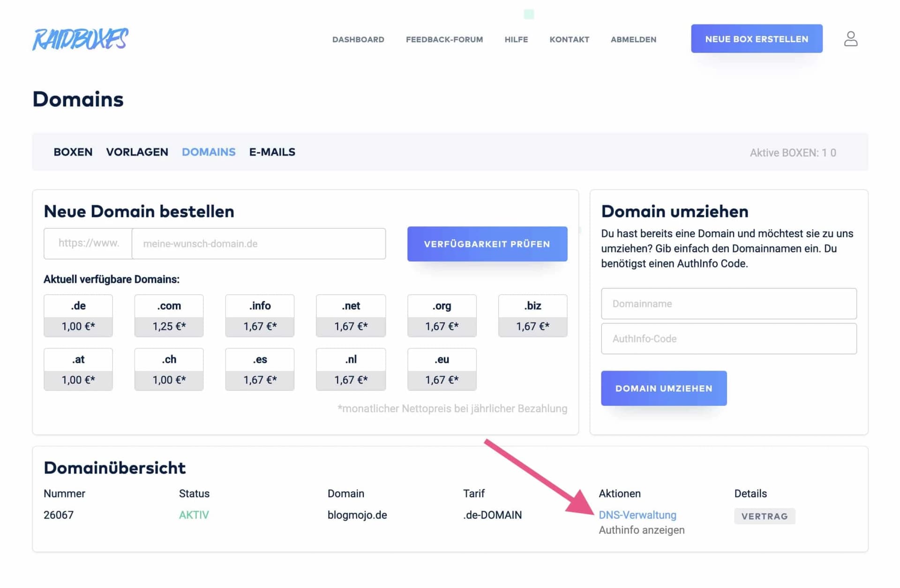Click the meine-wunsch-domain.de input field
Image resolution: width=900 pixels, height=588 pixels.
pos(258,243)
